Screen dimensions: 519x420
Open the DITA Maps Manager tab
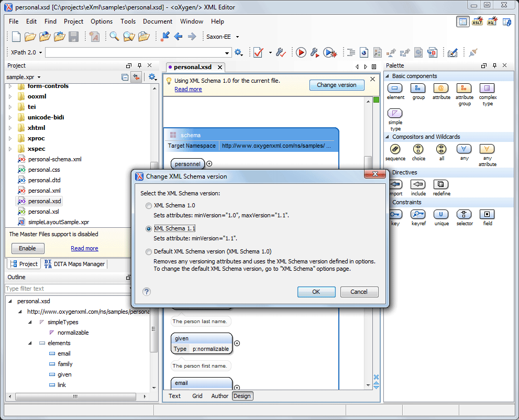click(x=75, y=264)
